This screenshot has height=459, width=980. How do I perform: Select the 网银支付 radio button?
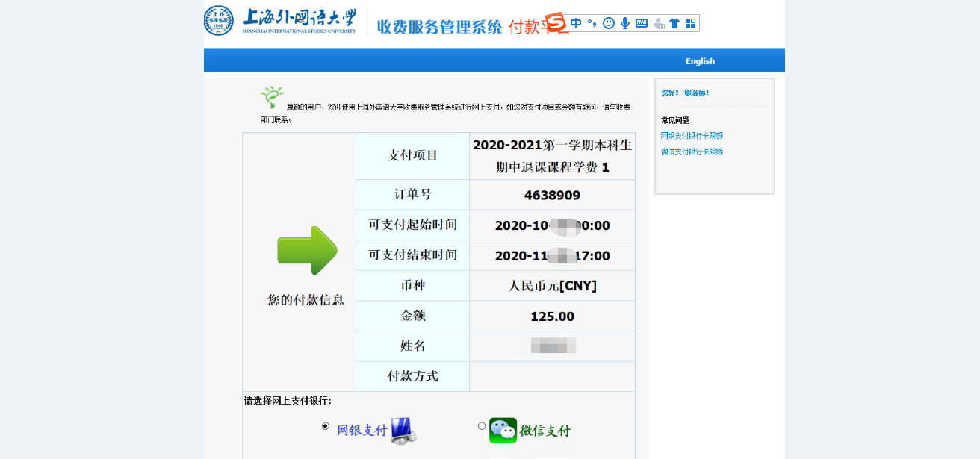tap(325, 426)
